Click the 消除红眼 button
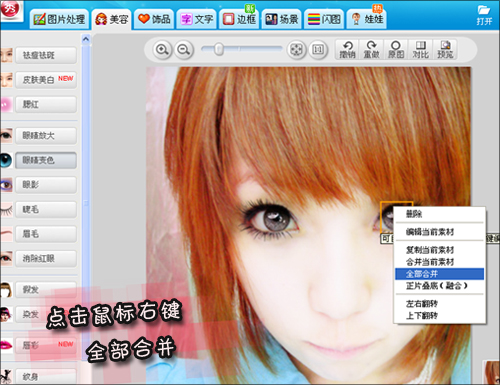This screenshot has height=385, width=500. pyautogui.click(x=46, y=259)
